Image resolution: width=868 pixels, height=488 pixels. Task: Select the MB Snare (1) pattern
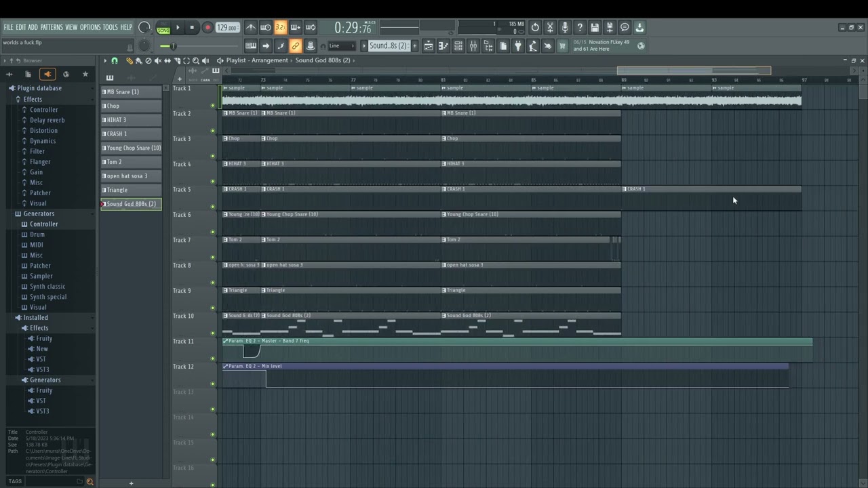(x=131, y=91)
